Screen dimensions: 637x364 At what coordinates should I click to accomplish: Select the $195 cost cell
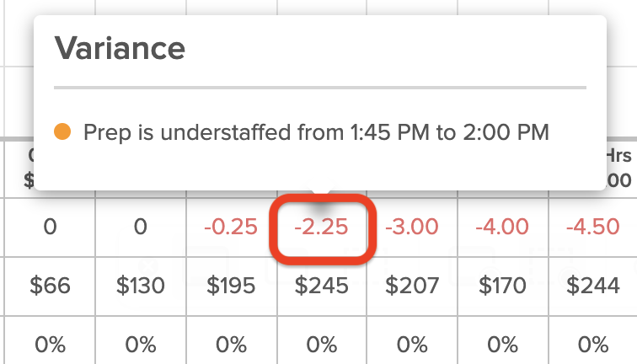(231, 286)
